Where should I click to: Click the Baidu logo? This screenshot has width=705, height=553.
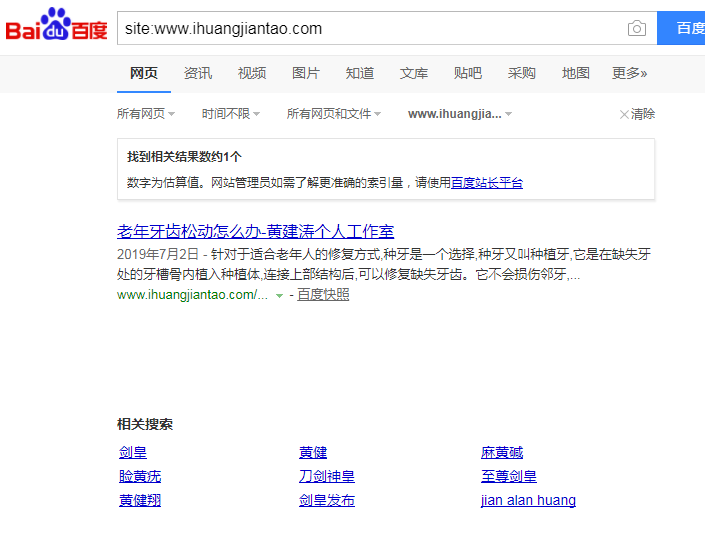(56, 25)
